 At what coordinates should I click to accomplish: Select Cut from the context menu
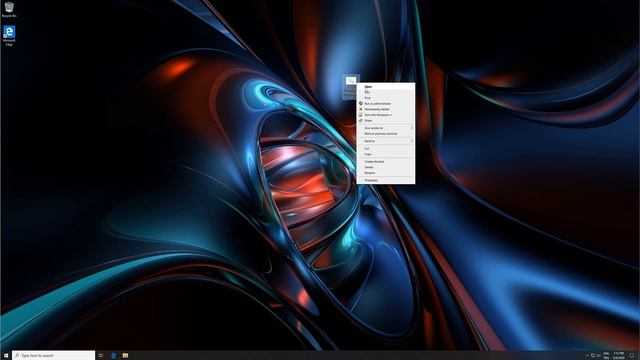coord(386,149)
